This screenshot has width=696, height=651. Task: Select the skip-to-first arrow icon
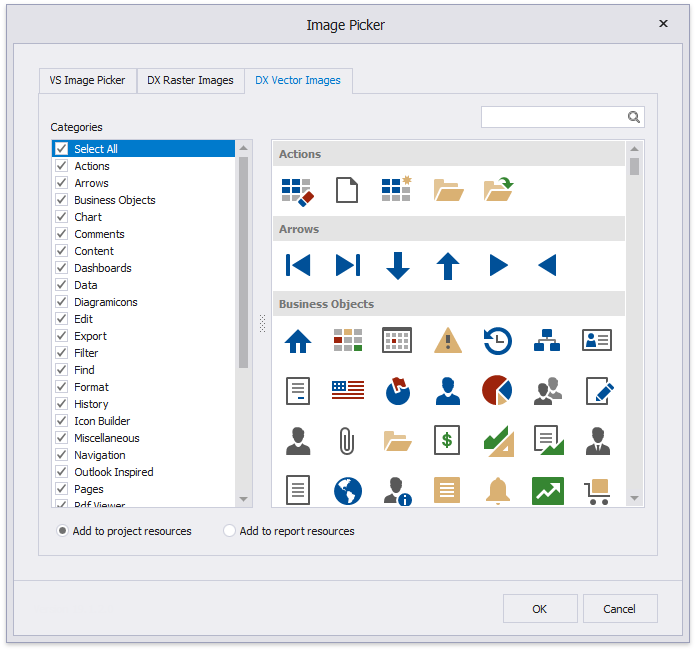pyautogui.click(x=298, y=265)
